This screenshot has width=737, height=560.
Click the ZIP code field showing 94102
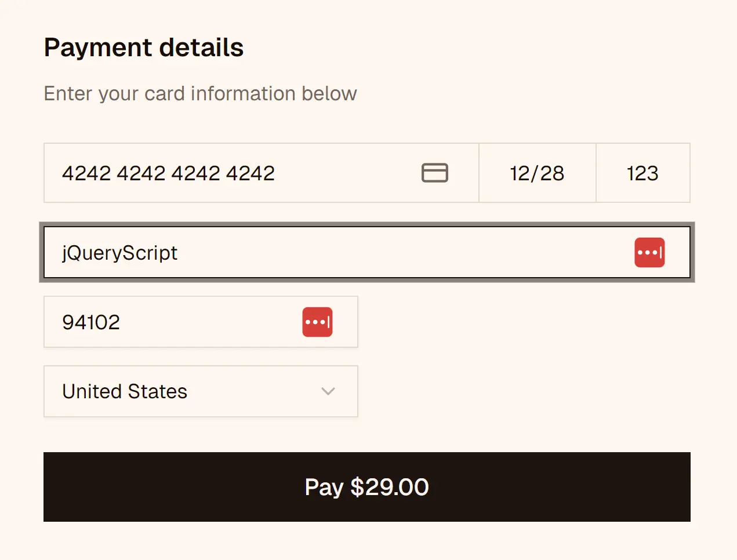click(145, 322)
